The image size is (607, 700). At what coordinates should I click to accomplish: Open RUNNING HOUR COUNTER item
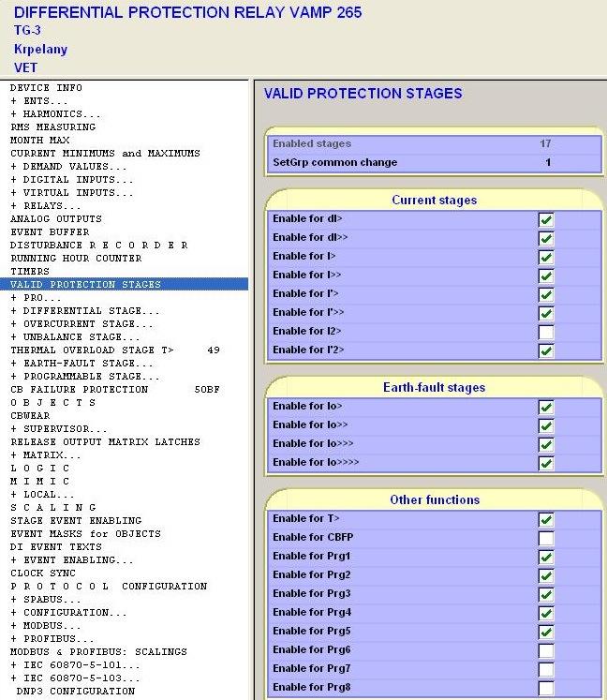pos(76,259)
